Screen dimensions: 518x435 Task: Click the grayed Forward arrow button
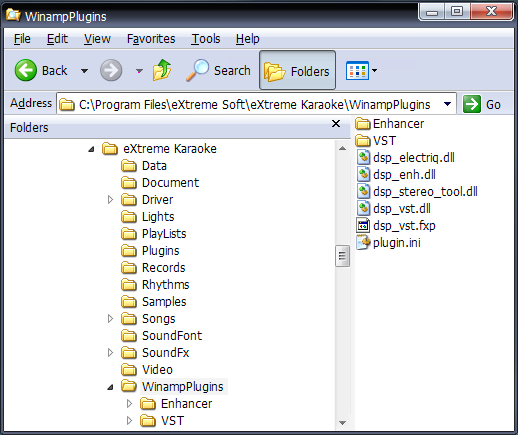pos(111,70)
